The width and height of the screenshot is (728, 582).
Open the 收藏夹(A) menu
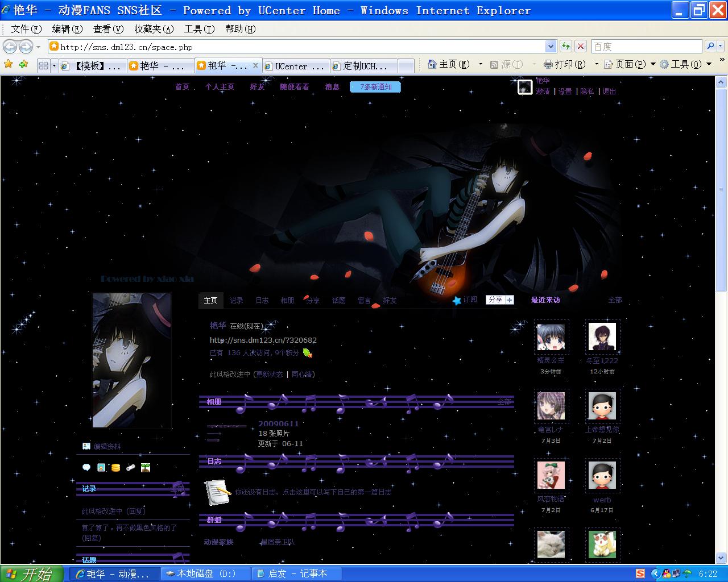(x=154, y=29)
